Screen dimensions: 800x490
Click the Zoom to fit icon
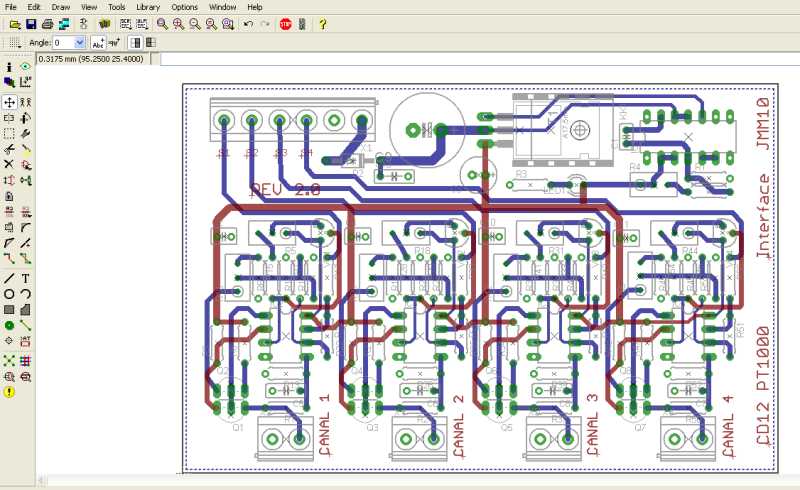(x=162, y=24)
